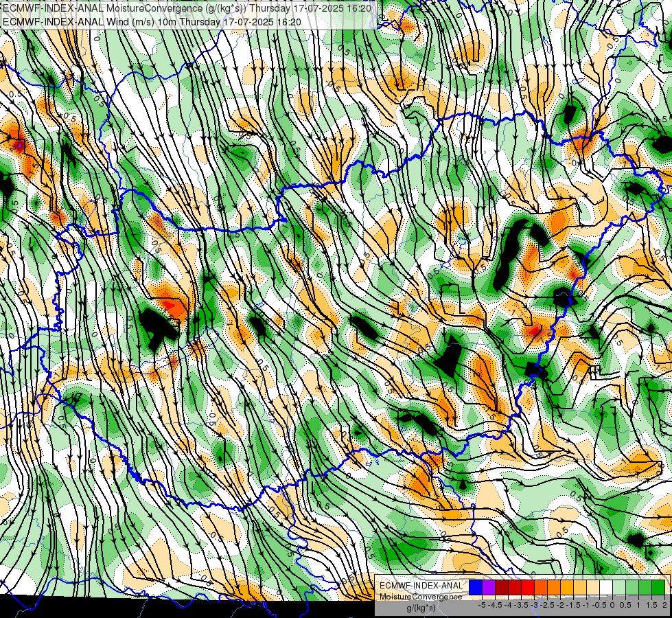Click the Wind (m/s) 10m header line
The width and height of the screenshot is (672, 618).
(x=152, y=22)
